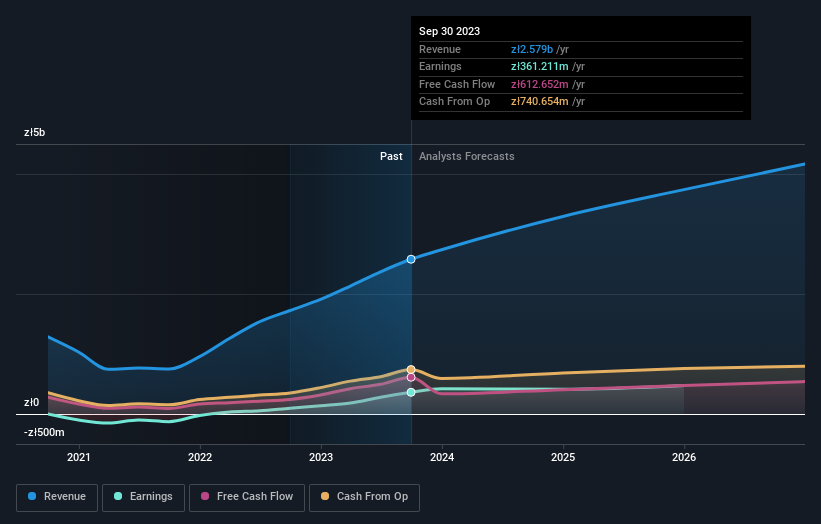The image size is (821, 524).
Task: Click the zł612.652m free cash flow value
Action: pos(540,84)
